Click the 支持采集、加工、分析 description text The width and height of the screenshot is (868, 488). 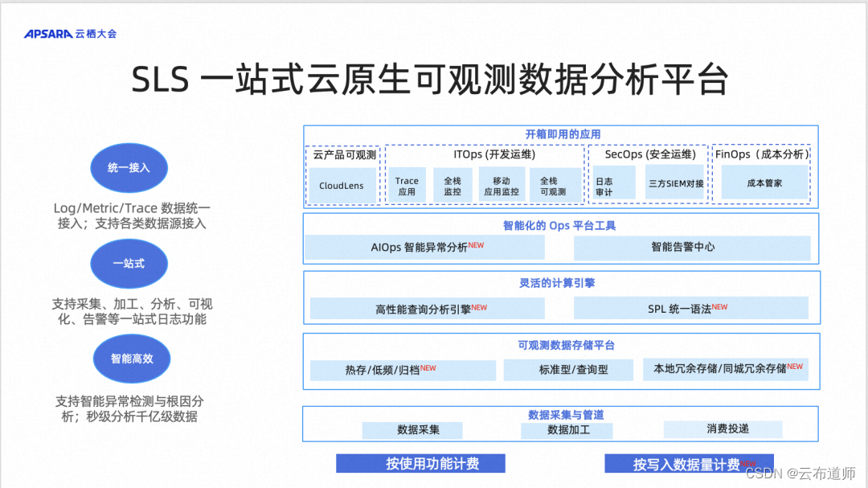132,311
